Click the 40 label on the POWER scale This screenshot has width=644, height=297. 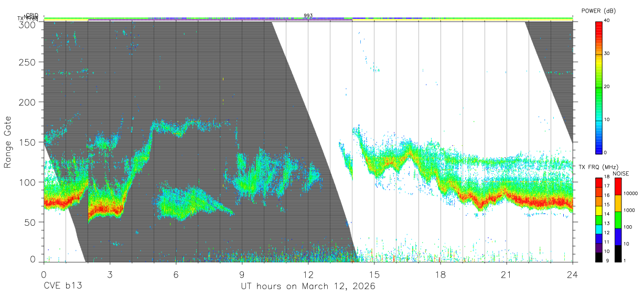tap(608, 20)
